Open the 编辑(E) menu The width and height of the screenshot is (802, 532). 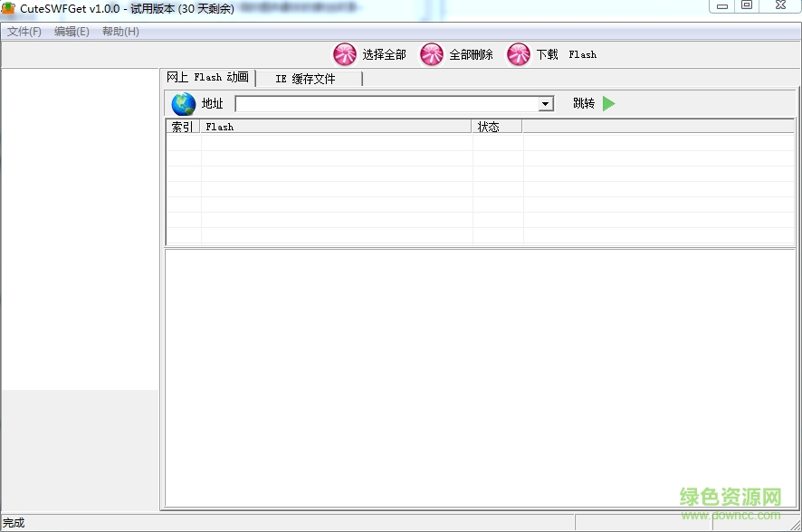tap(72, 30)
